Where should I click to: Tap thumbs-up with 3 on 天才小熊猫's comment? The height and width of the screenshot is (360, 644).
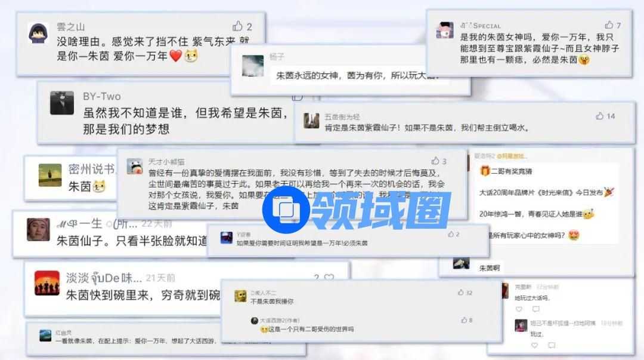[435, 161]
